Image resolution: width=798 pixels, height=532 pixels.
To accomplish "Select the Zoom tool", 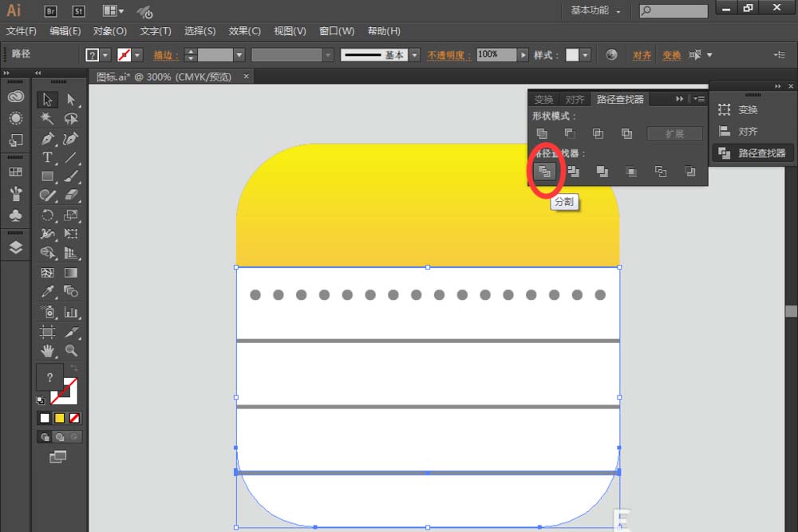I will point(71,351).
